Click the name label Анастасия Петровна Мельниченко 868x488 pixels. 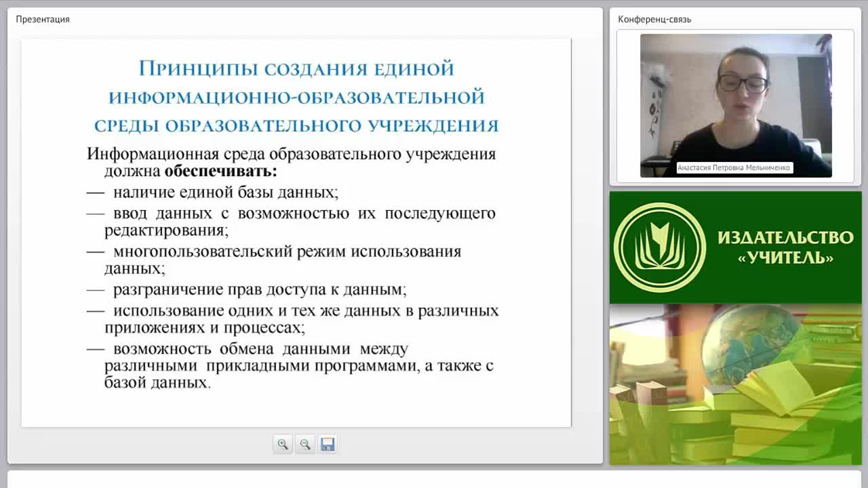734,167
